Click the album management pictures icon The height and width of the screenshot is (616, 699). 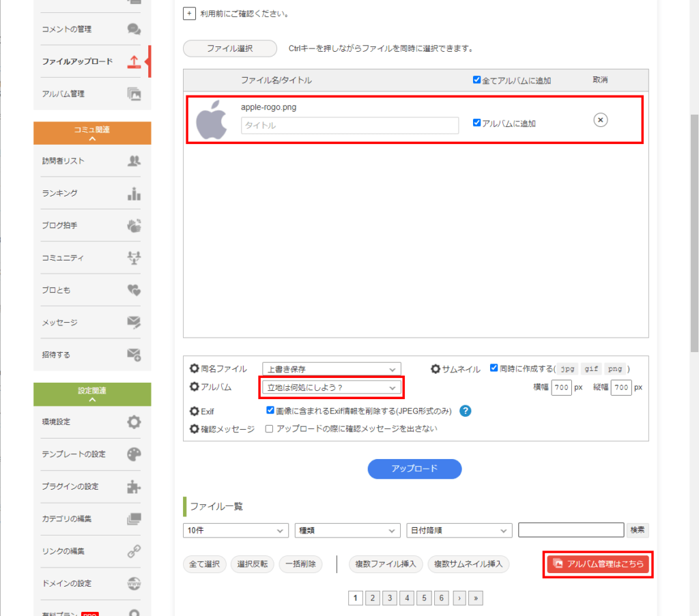point(134,93)
